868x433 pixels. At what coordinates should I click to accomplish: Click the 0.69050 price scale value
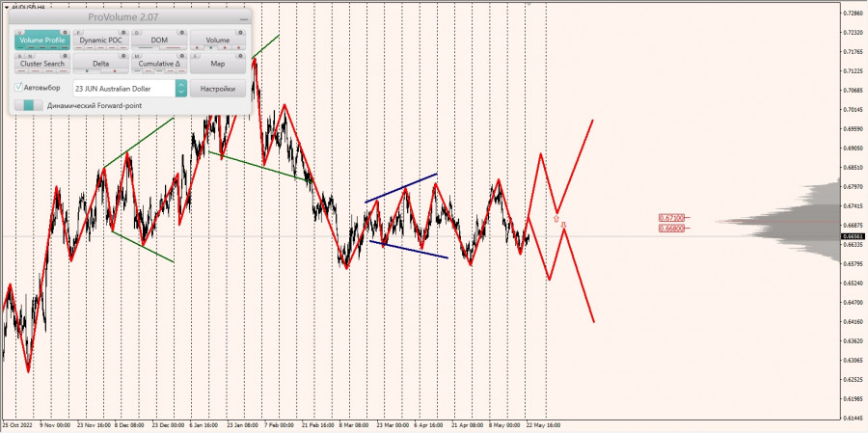854,149
